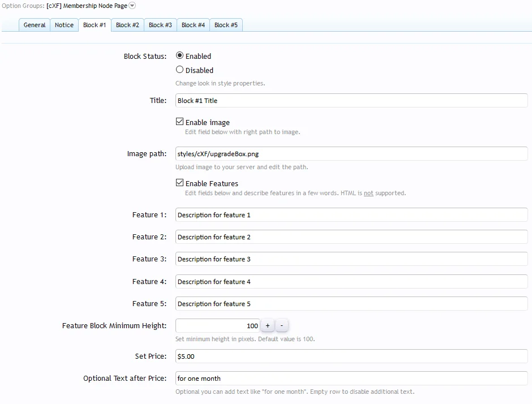Uncheck the Enable Features checkbox
The image size is (532, 404).
180,183
